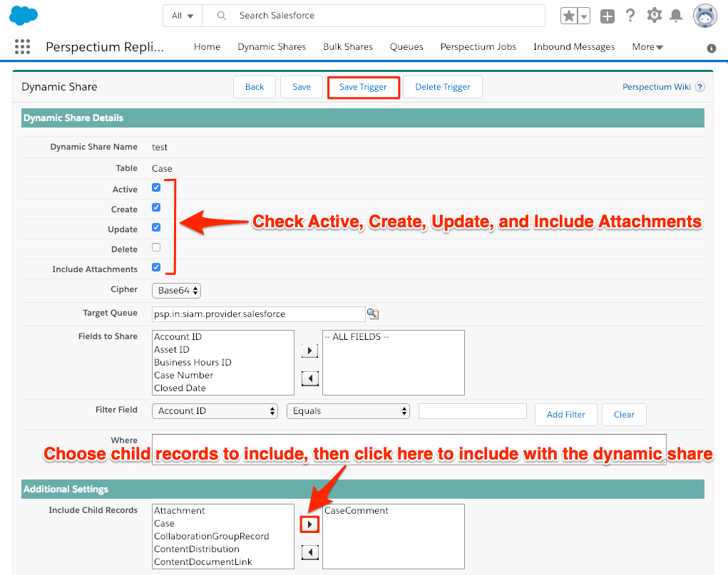Click the info icon beside navigation bar
The width and height of the screenshot is (728, 575).
[712, 48]
